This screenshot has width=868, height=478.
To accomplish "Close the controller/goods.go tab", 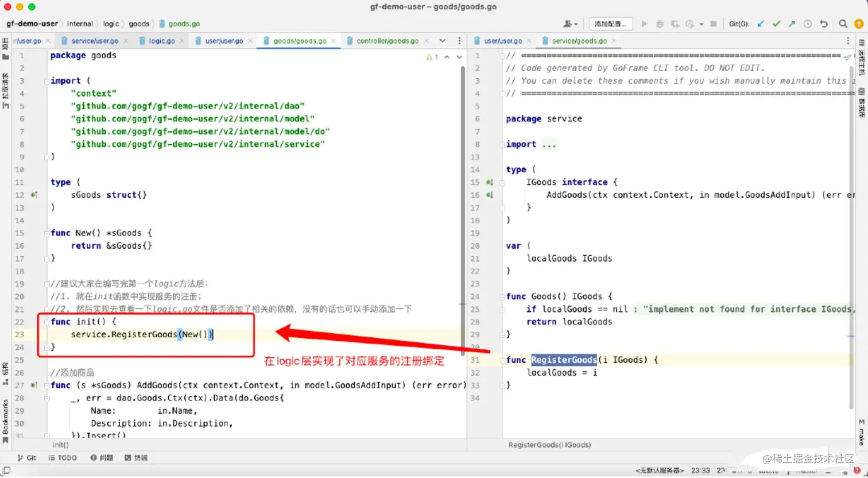I will [425, 41].
